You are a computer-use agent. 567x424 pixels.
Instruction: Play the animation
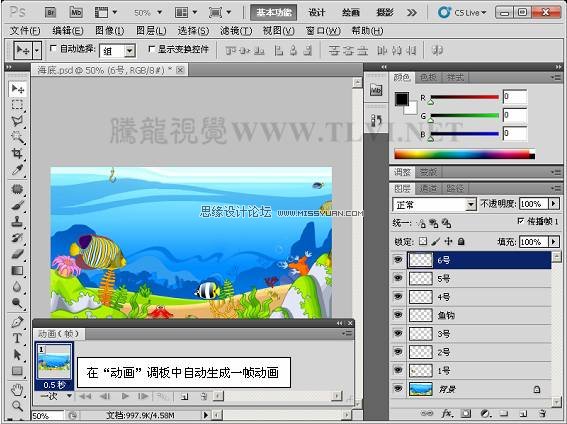[125, 397]
